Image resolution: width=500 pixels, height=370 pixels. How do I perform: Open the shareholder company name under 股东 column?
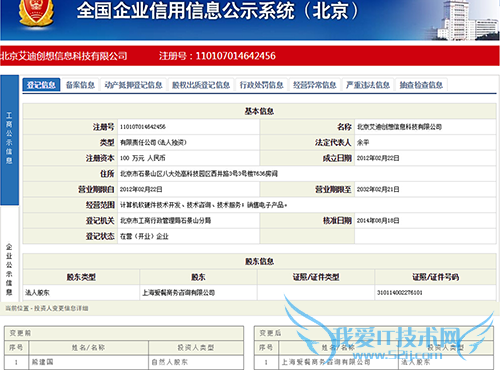click(x=178, y=293)
